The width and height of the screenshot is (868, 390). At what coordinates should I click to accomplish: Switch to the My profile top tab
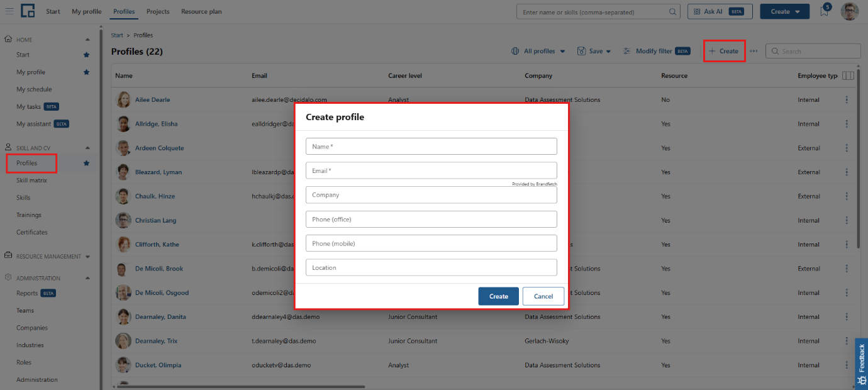[86, 11]
